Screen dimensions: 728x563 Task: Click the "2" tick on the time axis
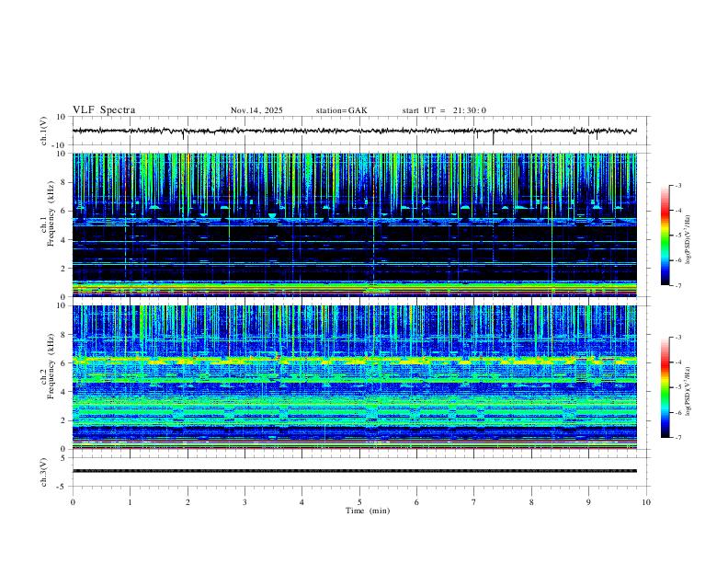pos(188,502)
